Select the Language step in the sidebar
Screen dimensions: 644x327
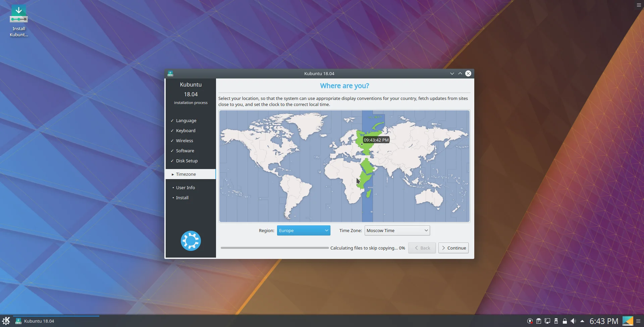pyautogui.click(x=191, y=120)
